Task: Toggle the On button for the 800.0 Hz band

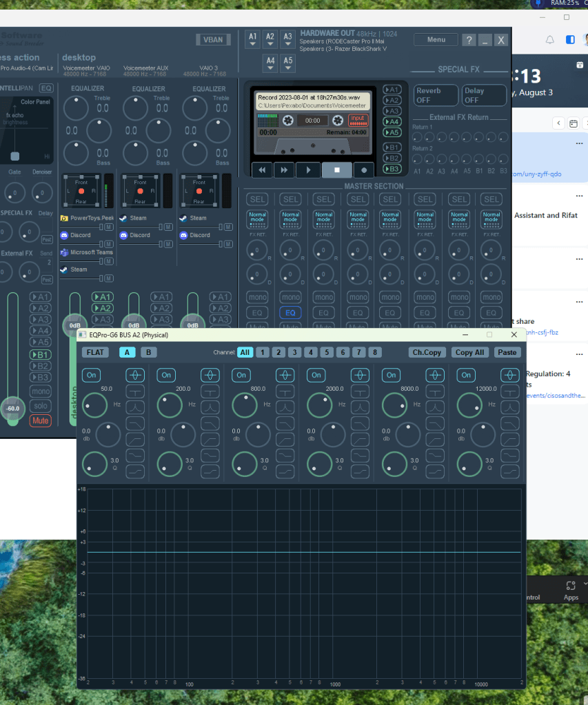Action: pos(241,375)
